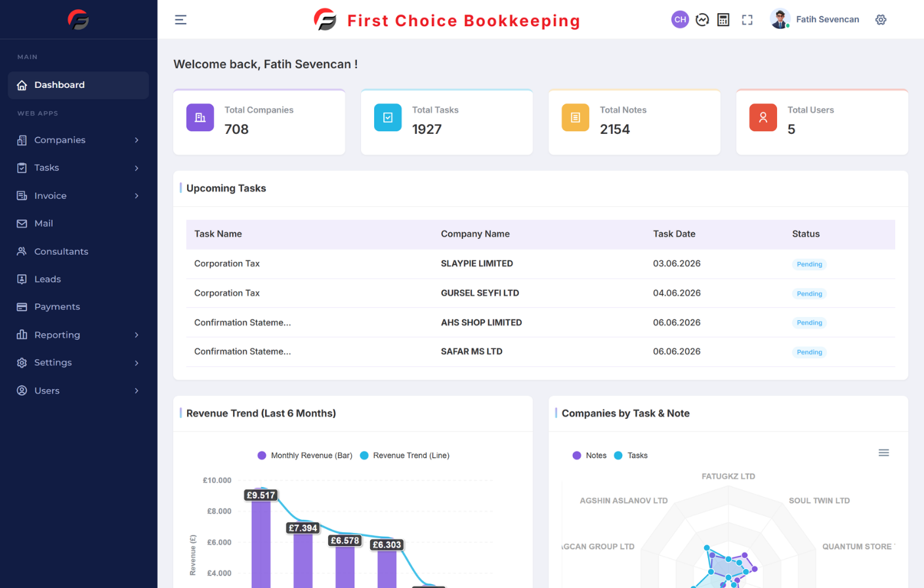Click Fatih Sevencan profile avatar
The height and width of the screenshot is (588, 924).
click(x=780, y=19)
